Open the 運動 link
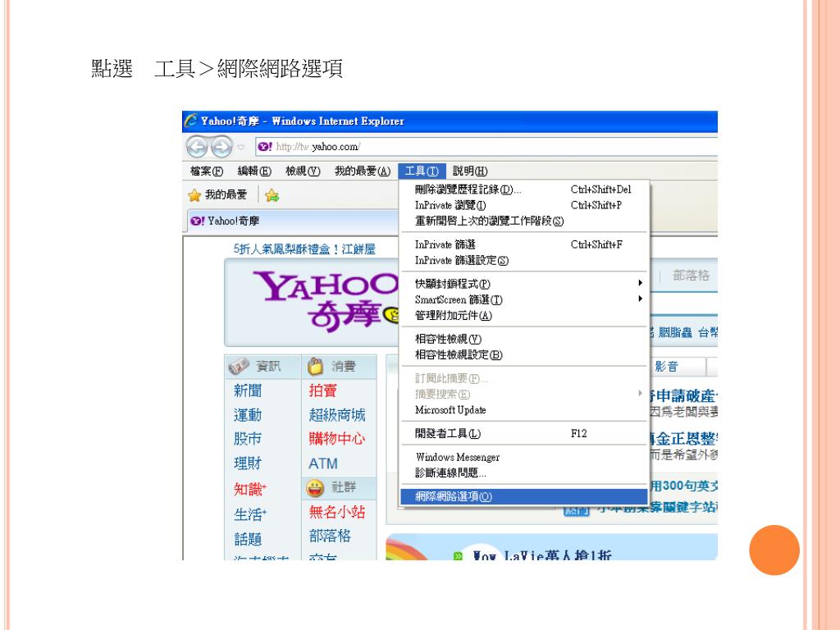Viewport: 840px width, 630px height. [248, 415]
